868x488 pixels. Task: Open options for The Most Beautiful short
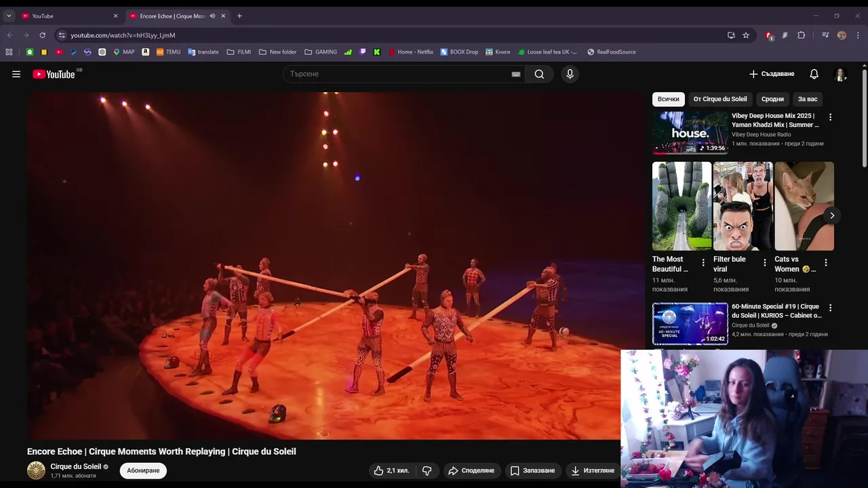703,262
